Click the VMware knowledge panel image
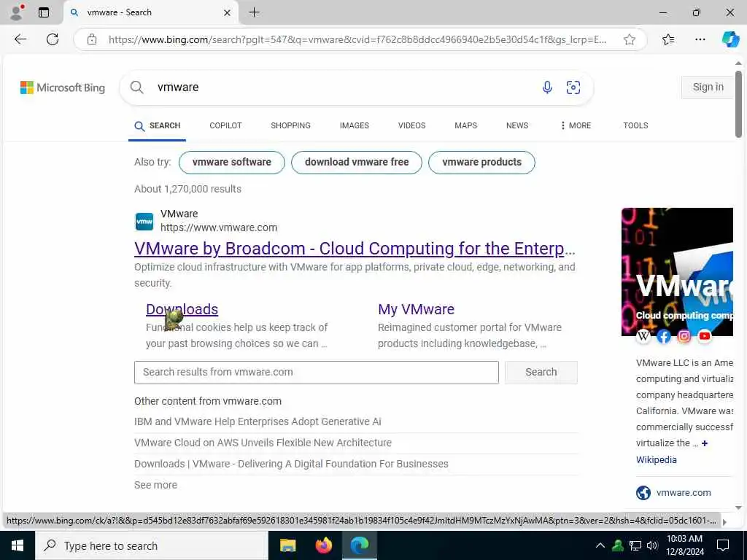 (677, 272)
